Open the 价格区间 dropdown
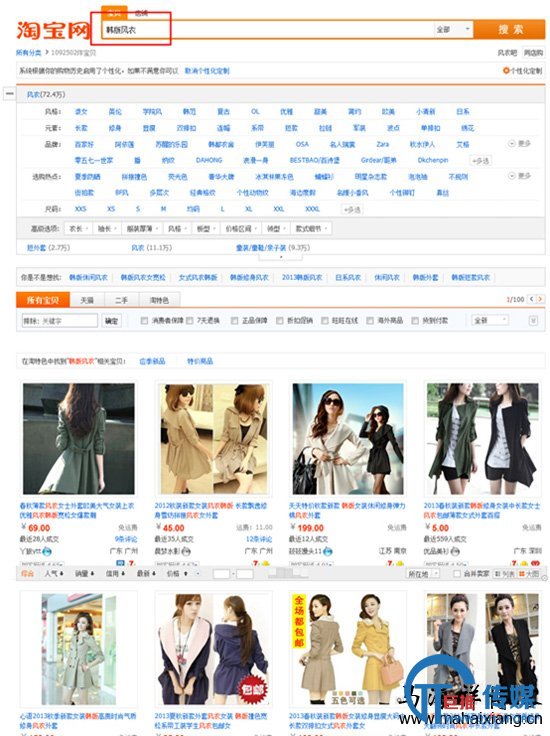The width and height of the screenshot is (550, 736). [x=241, y=229]
